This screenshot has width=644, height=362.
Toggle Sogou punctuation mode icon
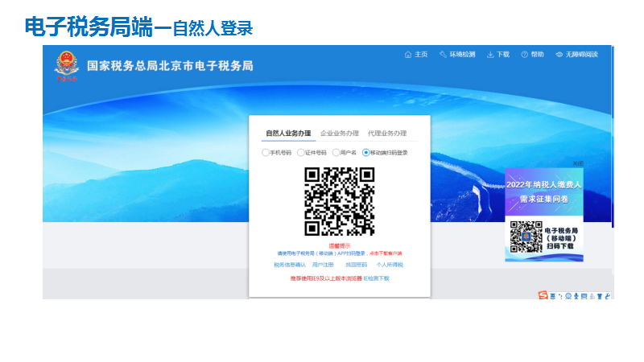(560, 296)
